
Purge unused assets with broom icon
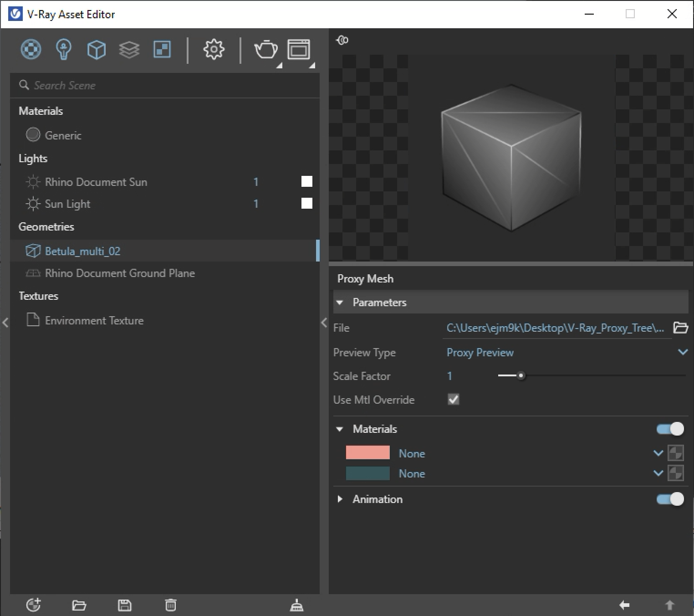point(297,605)
